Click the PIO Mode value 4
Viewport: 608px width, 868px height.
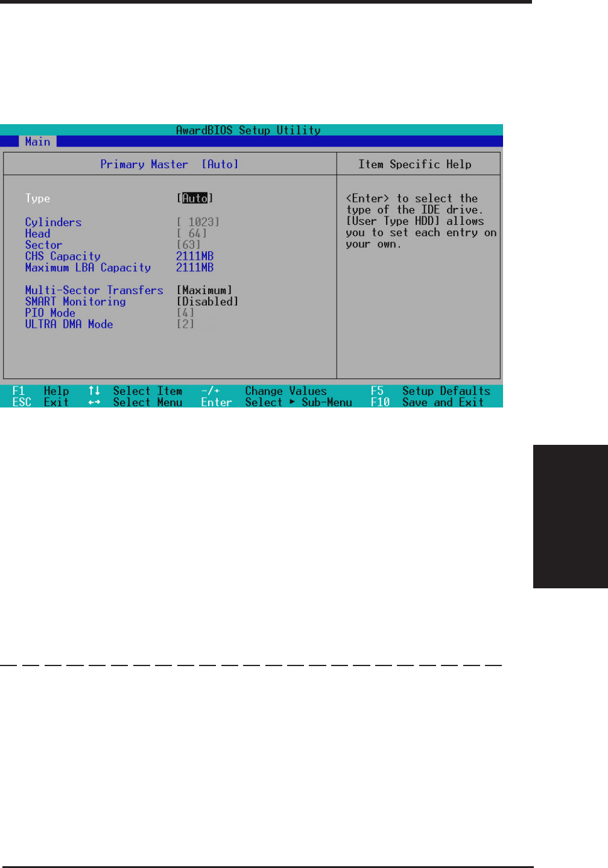pyautogui.click(x=185, y=313)
